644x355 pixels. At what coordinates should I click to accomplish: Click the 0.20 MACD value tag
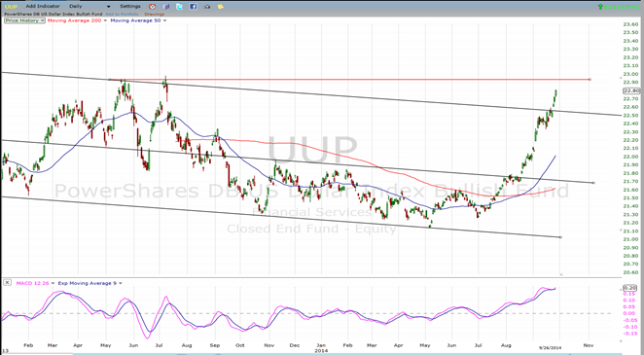click(630, 288)
